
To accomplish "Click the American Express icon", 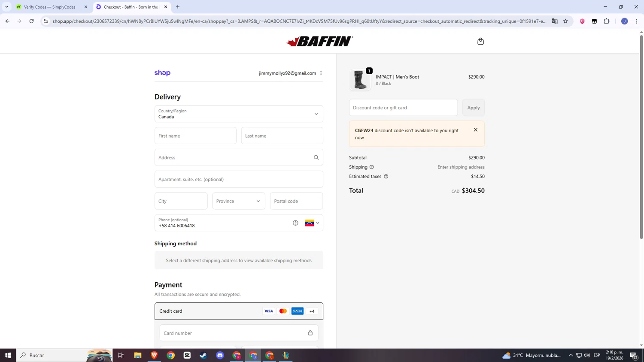I will [x=298, y=311].
